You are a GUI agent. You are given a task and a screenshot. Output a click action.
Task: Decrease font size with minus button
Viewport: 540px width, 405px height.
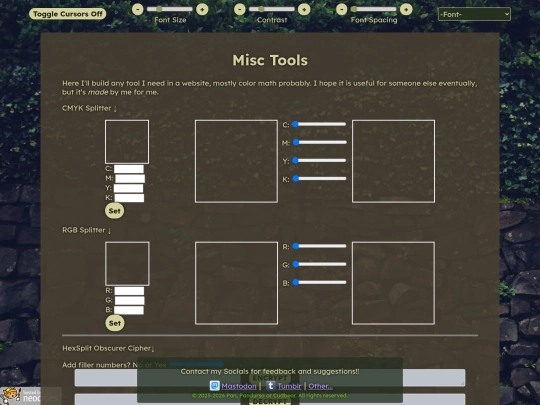pos(138,9)
